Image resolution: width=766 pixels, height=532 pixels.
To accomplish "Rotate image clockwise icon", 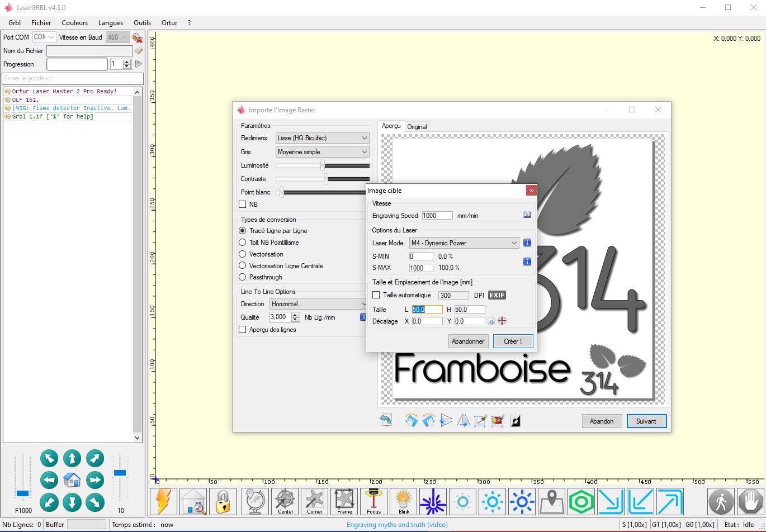I will pos(412,420).
